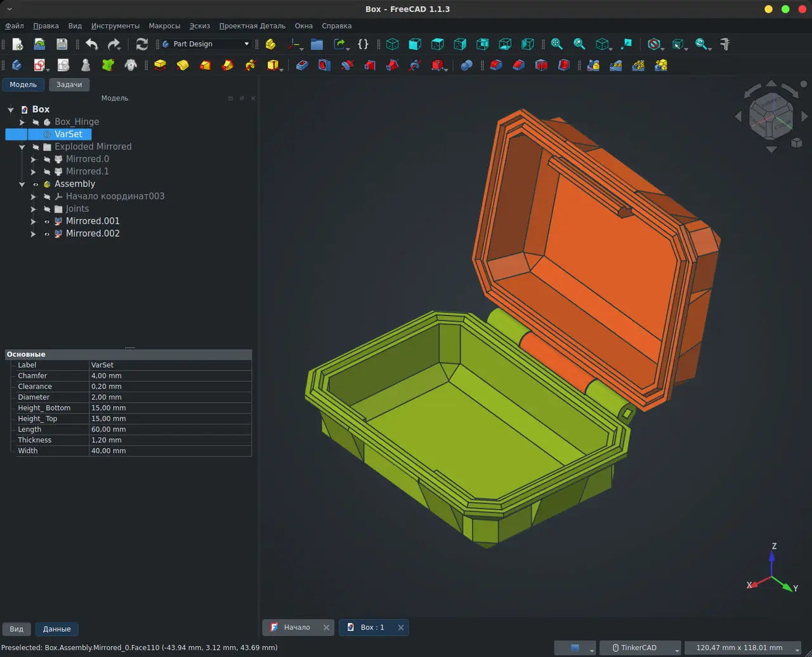Click the Revolve tool icon
The image size is (812, 657).
point(183,65)
